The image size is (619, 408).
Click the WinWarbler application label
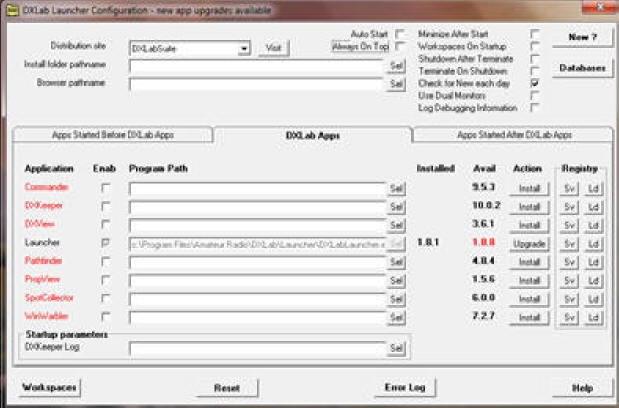(47, 316)
